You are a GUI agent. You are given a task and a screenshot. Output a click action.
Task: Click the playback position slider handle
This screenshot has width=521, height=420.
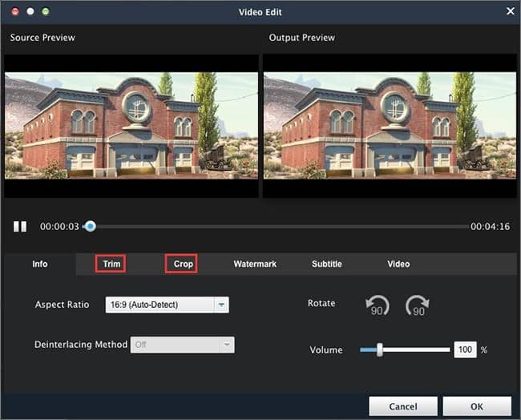(x=90, y=226)
